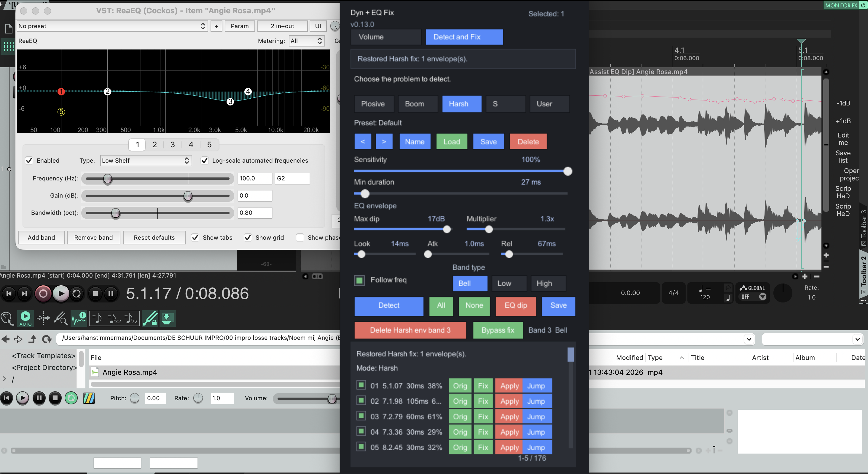This screenshot has height=474, width=868.
Task: Open the Media Explorer rightmost search dropdown
Action: (858, 339)
